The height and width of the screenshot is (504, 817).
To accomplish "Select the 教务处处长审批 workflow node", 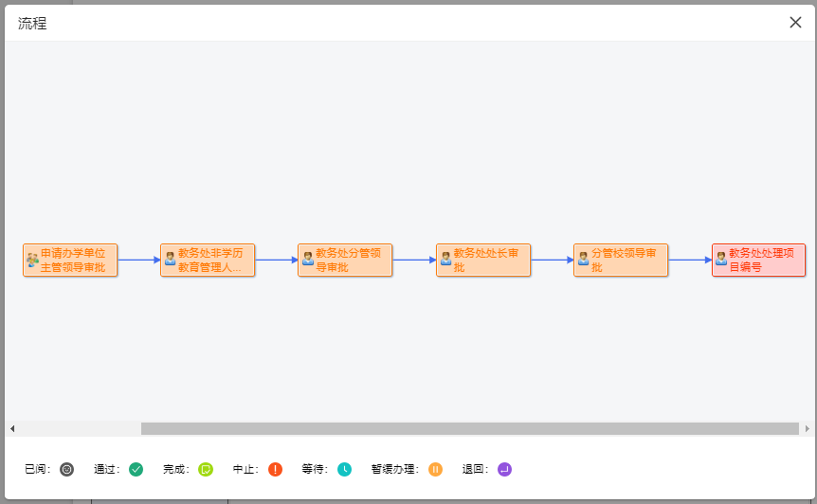I will click(483, 260).
